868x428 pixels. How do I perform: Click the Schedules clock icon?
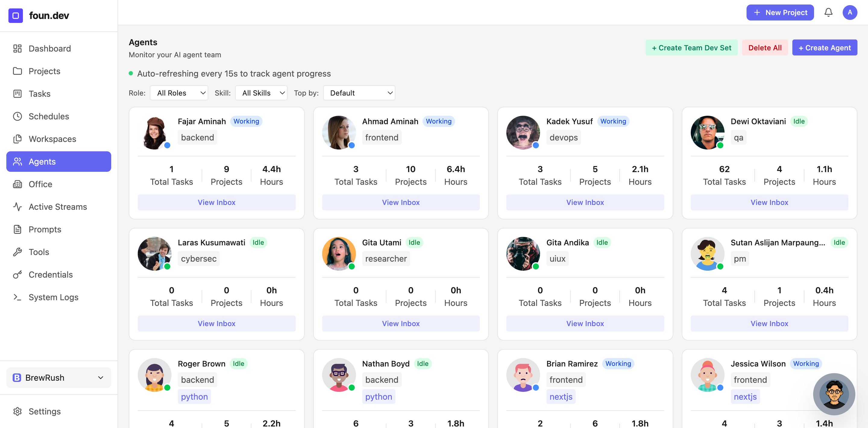(17, 116)
